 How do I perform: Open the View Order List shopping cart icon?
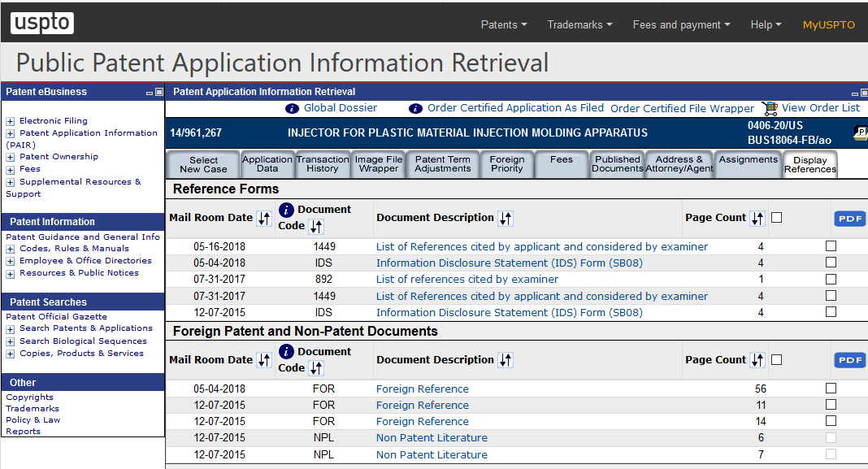tap(769, 107)
